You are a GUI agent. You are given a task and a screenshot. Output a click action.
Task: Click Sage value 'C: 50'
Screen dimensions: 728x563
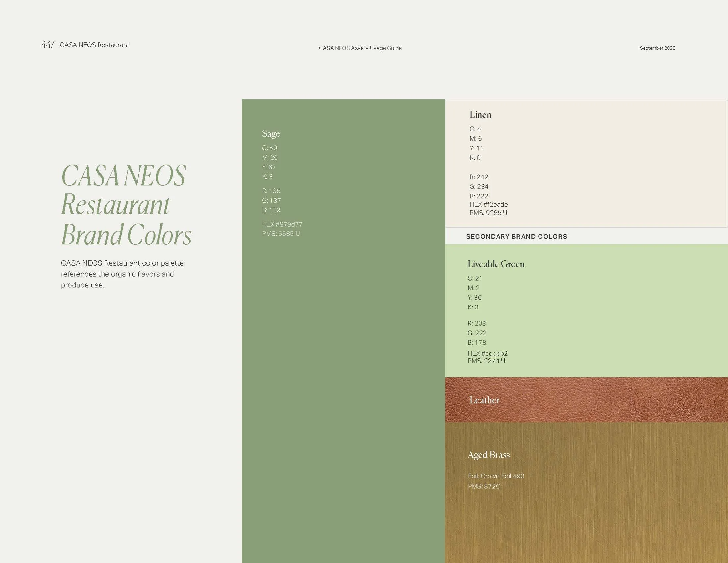pyautogui.click(x=269, y=148)
